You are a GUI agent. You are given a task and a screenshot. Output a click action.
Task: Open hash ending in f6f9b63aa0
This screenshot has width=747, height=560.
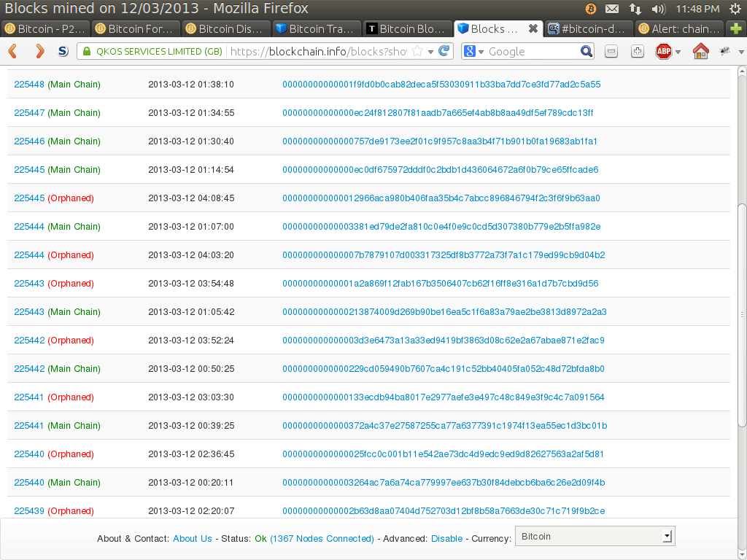441,198
